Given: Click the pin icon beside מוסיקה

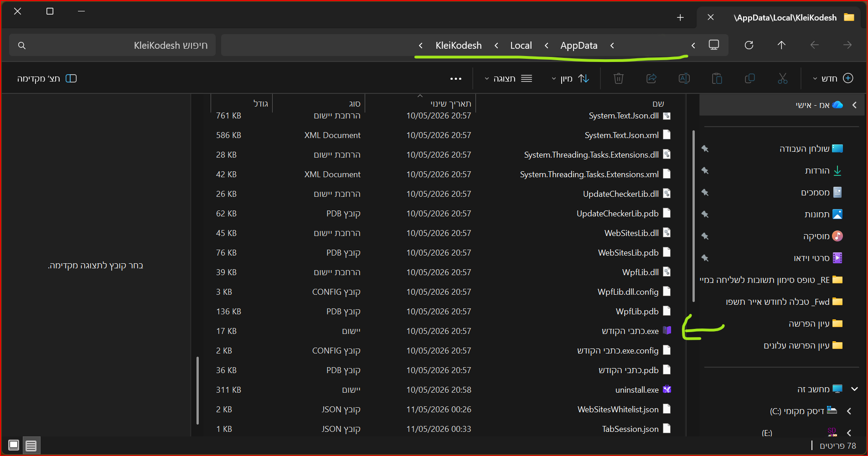Looking at the screenshot, I should click(705, 236).
